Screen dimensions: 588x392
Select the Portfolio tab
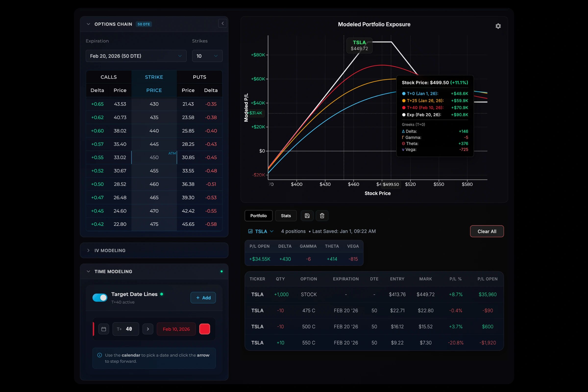(258, 216)
